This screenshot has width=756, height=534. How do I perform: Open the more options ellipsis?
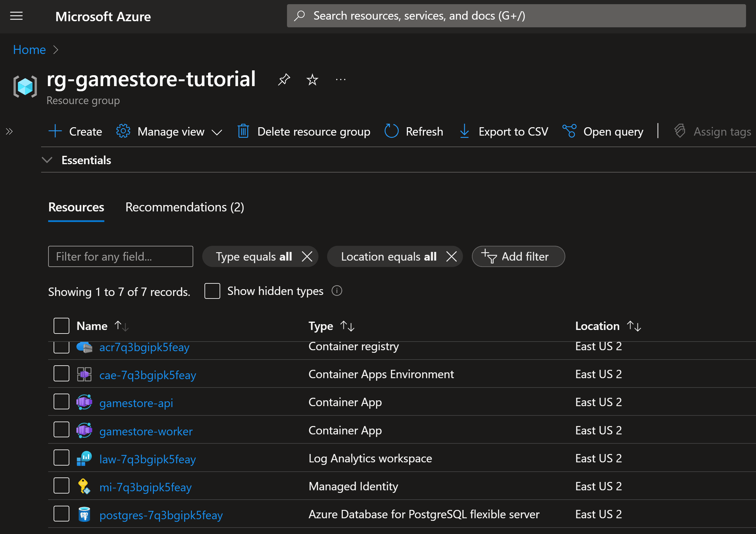point(341,79)
